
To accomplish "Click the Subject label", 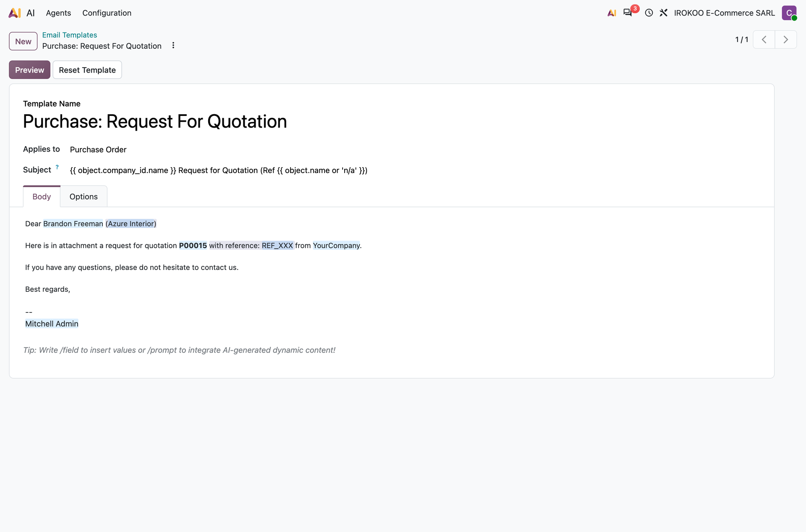I will pyautogui.click(x=37, y=170).
